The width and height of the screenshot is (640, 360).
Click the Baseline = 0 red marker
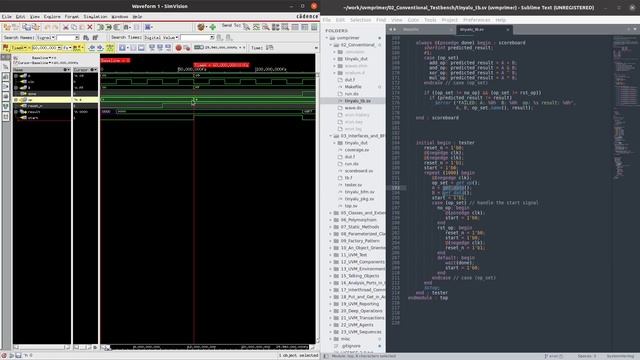click(116, 60)
